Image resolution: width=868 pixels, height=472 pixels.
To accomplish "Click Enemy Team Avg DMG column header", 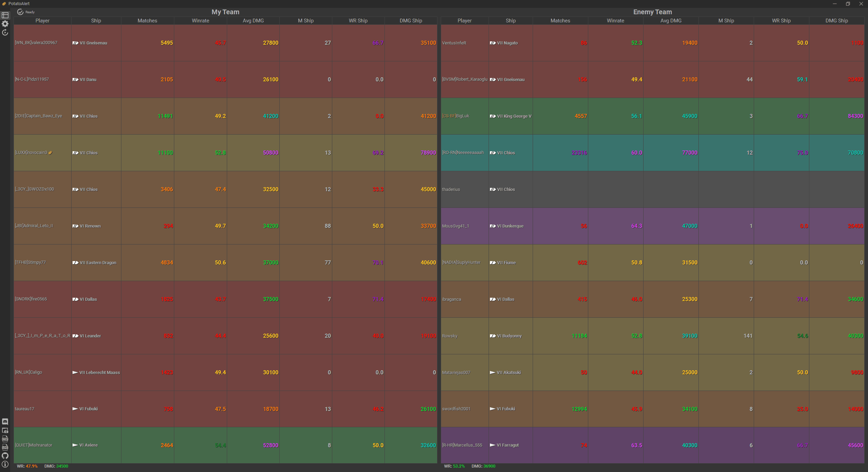I will click(x=671, y=21).
